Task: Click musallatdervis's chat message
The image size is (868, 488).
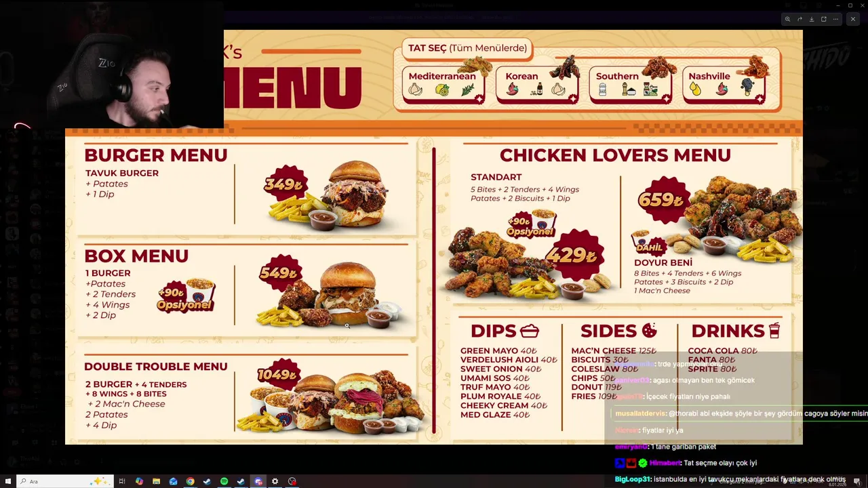Action: point(741,413)
